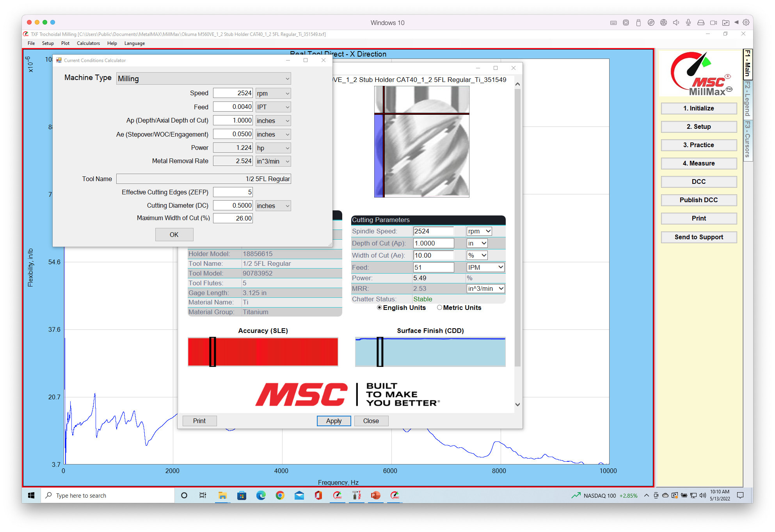Click the USB drive icon in the VM toolbar
The image size is (775, 532).
coord(638,23)
